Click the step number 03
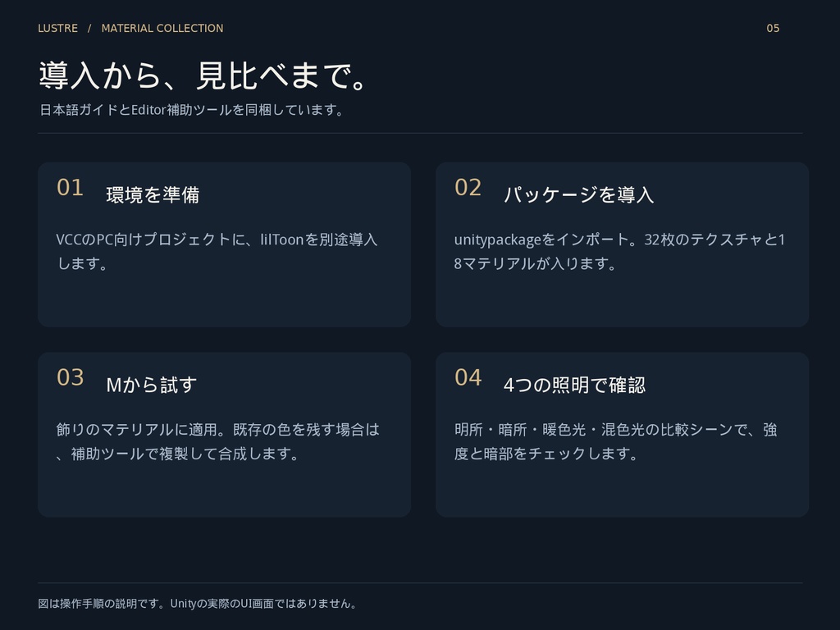The image size is (840, 630). pyautogui.click(x=71, y=377)
